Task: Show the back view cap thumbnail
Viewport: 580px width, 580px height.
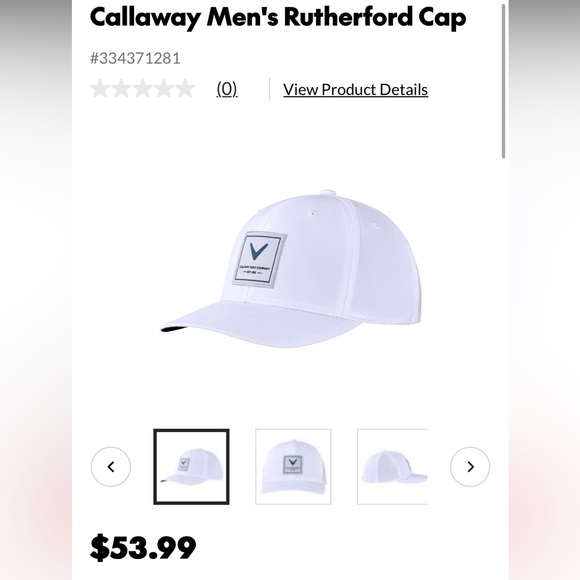Action: tap(392, 466)
